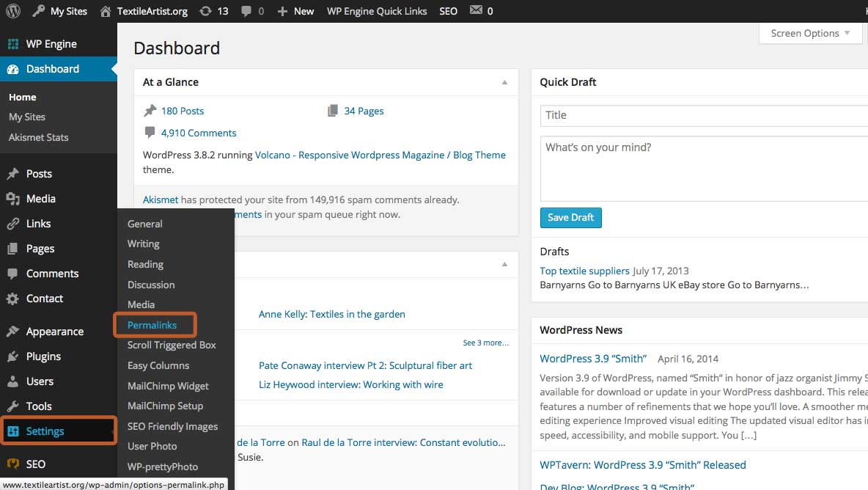Open My Sites submenu item in sidebar
The height and width of the screenshot is (490, 868).
(x=27, y=117)
